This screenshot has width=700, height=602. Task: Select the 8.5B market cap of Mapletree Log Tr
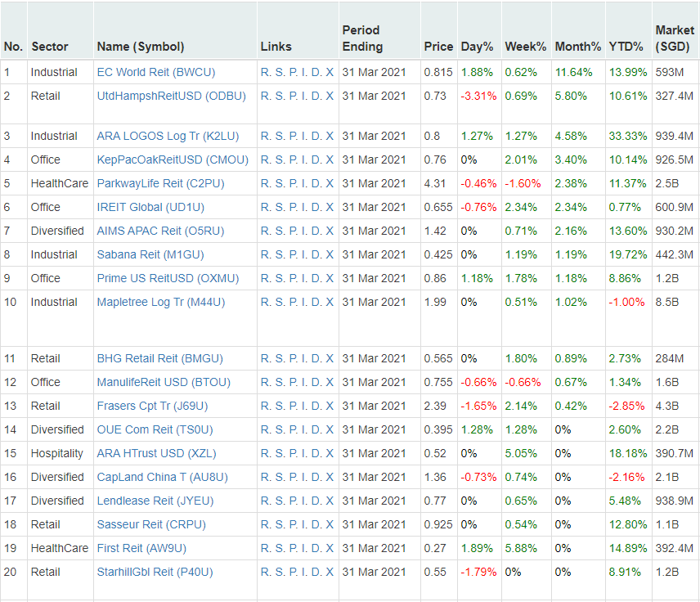tap(667, 303)
